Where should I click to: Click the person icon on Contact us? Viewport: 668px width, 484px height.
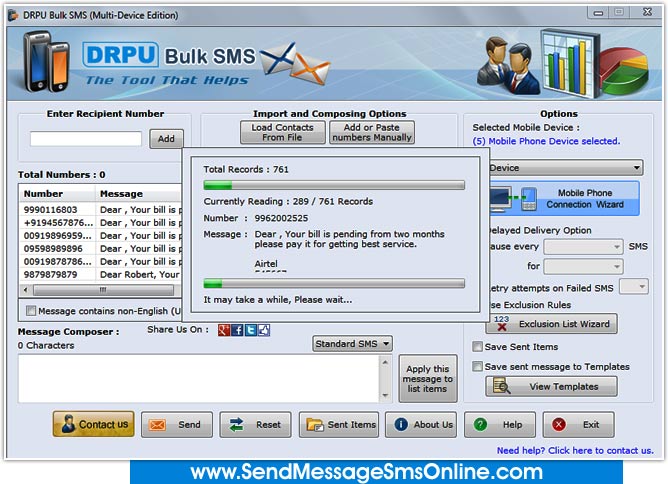pos(68,424)
